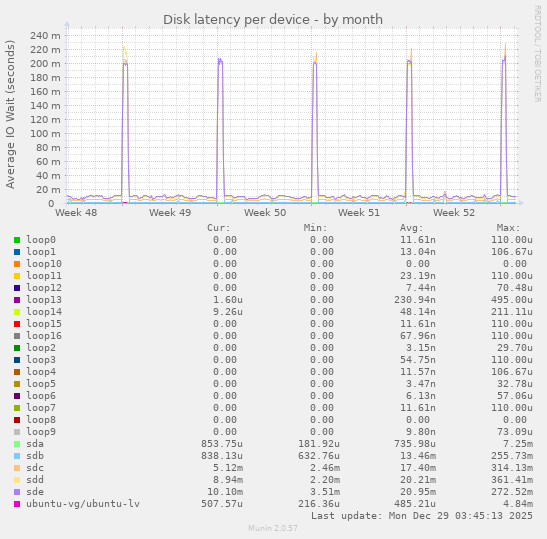547x539 pixels.
Task: Click sda's min value '181.92u'
Action: pos(319,444)
